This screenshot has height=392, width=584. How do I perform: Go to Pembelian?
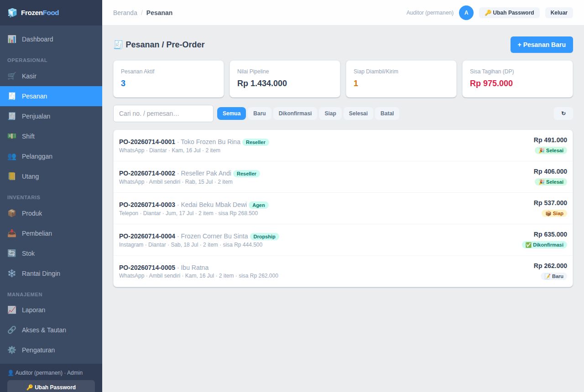tap(51, 233)
